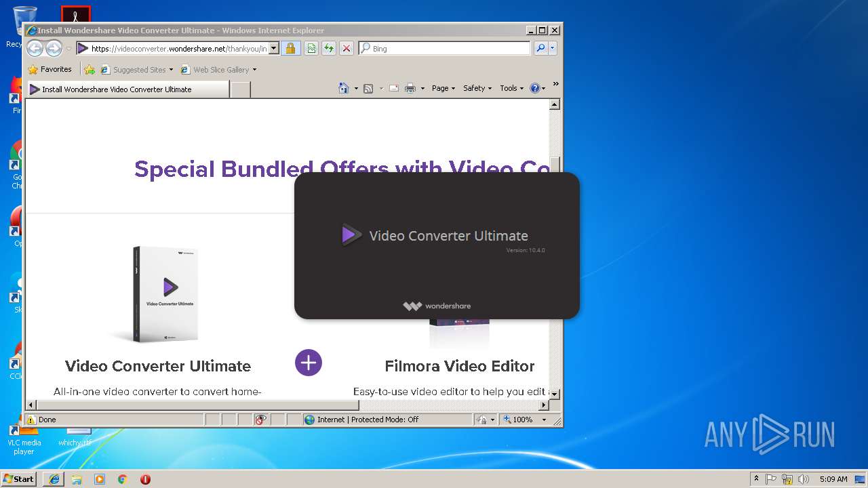Open the Windows Start menu

[x=18, y=479]
